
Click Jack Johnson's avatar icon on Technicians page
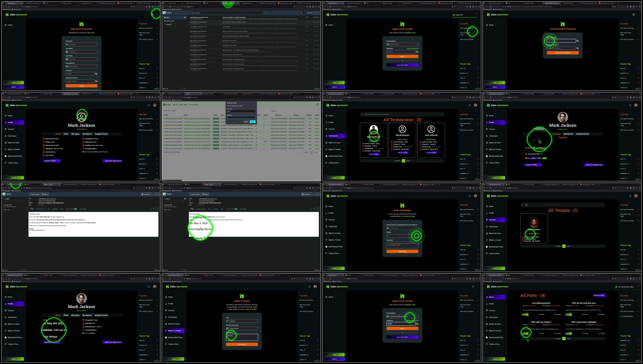tap(431, 129)
